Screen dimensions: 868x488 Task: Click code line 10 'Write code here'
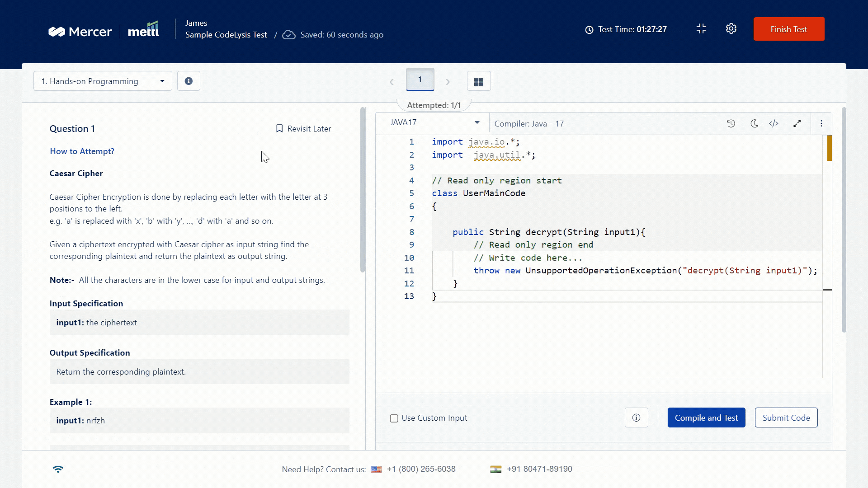click(528, 258)
